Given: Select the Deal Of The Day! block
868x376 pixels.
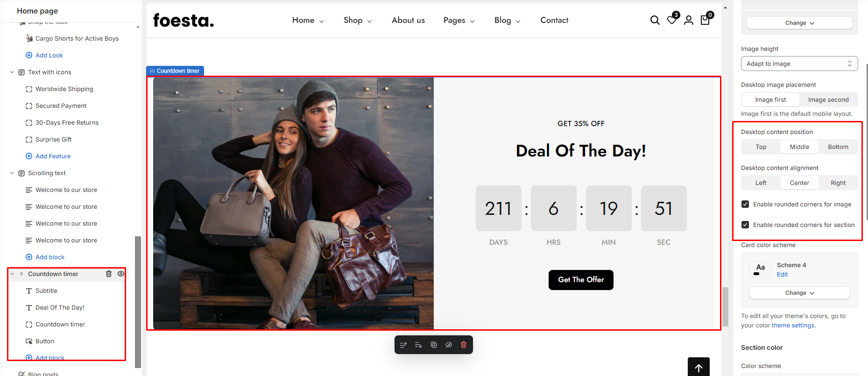Looking at the screenshot, I should click(x=60, y=307).
